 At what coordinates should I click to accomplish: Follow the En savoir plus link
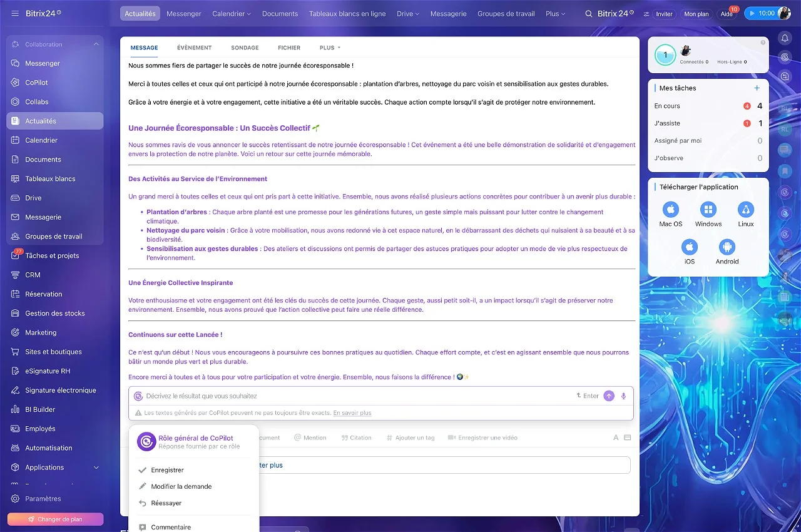coord(352,413)
